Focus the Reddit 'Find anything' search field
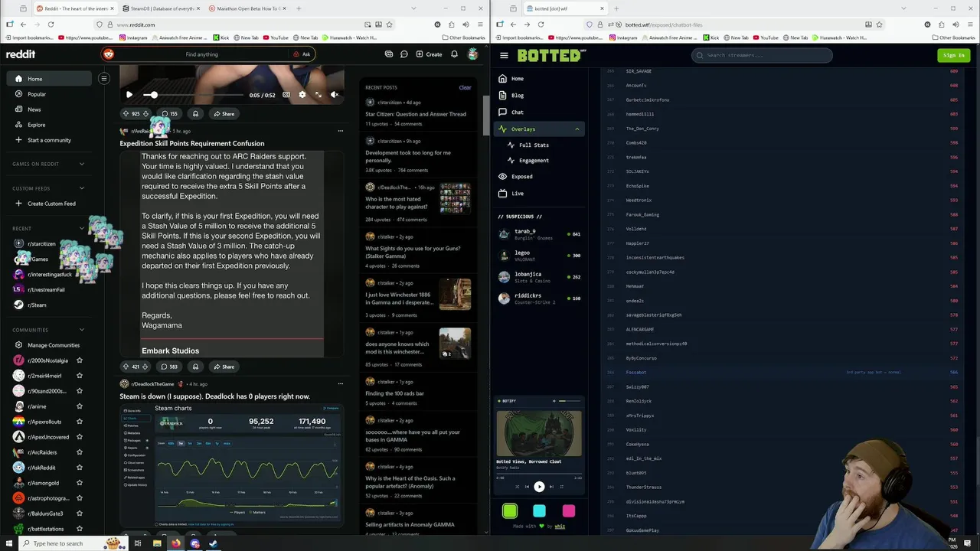Image resolution: width=980 pixels, height=551 pixels. click(201, 54)
